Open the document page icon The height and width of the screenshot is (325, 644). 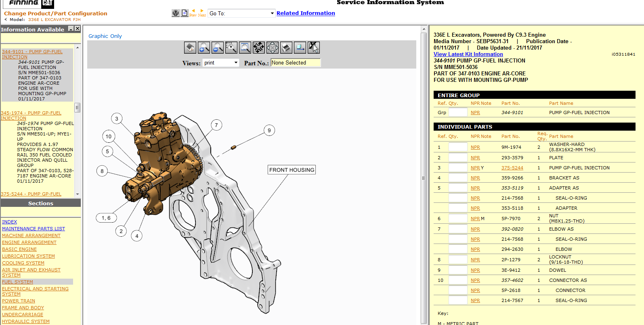point(185,13)
